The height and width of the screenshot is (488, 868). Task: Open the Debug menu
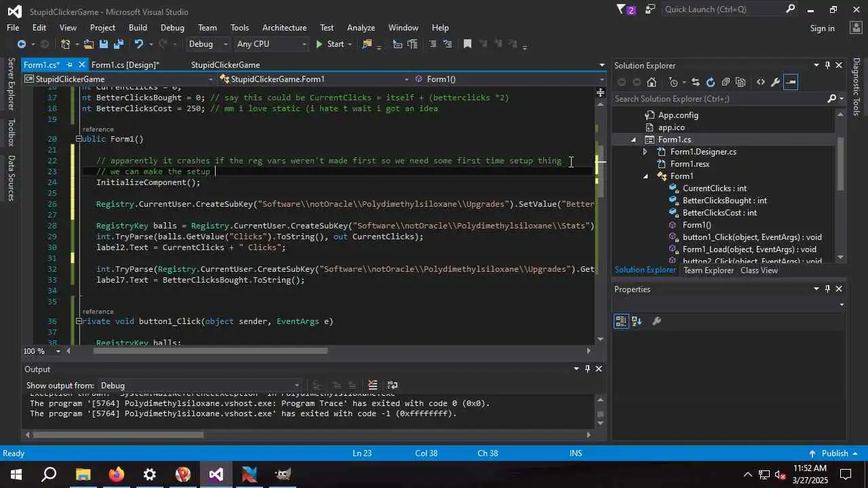(x=172, y=28)
